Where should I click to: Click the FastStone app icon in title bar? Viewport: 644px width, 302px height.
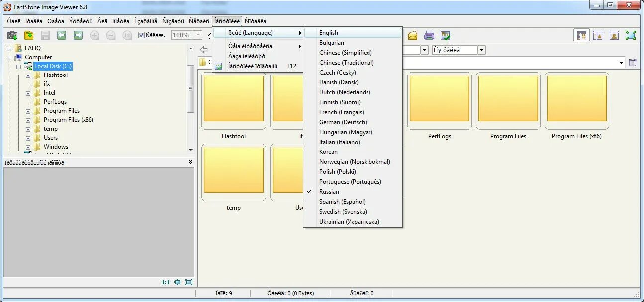pos(7,7)
